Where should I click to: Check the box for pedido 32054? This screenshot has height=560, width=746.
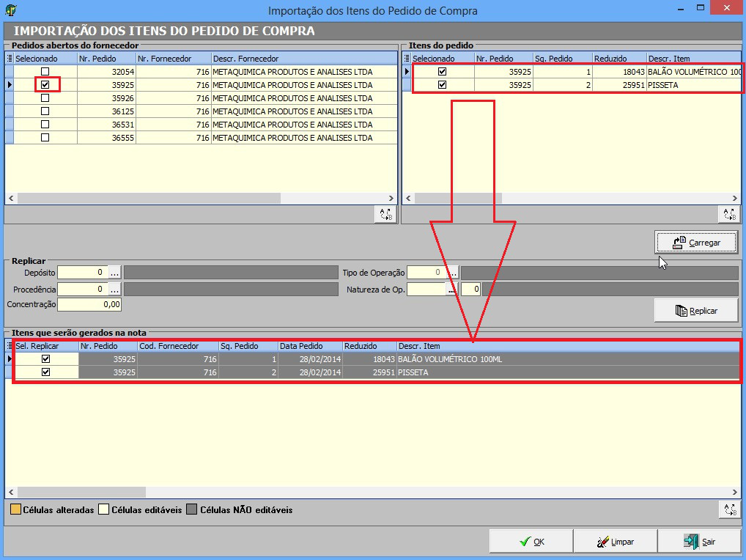[45, 72]
